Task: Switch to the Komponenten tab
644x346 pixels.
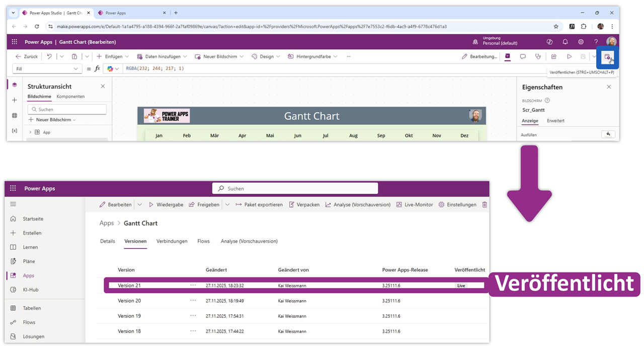Action: [x=70, y=96]
